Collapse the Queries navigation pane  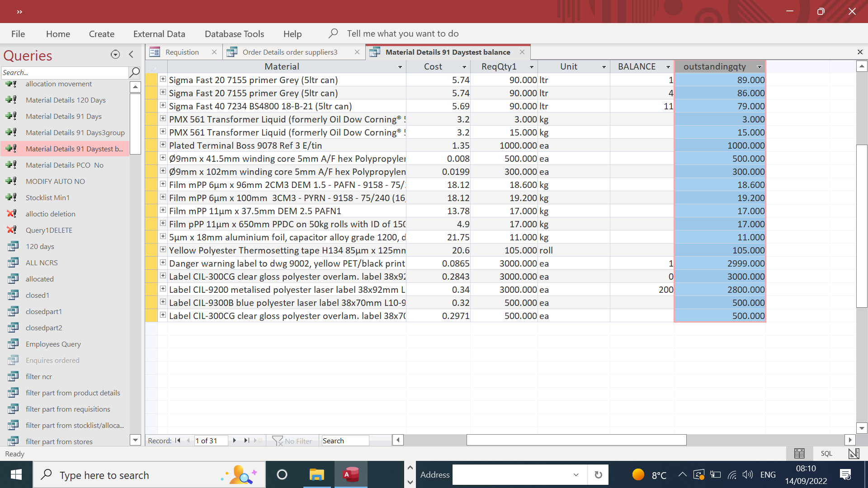[131, 55]
